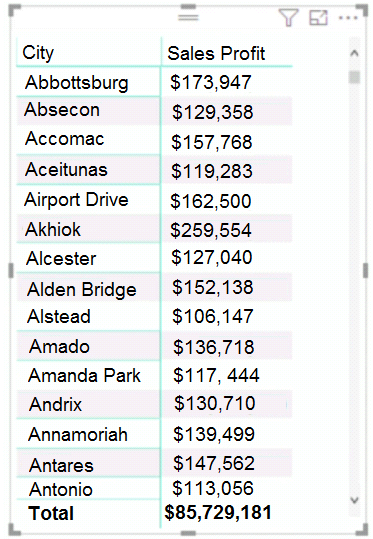
Task: Select the Annamoriah row
Action: (x=154, y=434)
